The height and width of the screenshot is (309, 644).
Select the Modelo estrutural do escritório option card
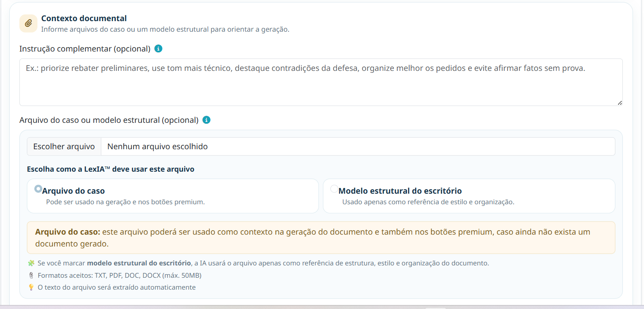[469, 196]
